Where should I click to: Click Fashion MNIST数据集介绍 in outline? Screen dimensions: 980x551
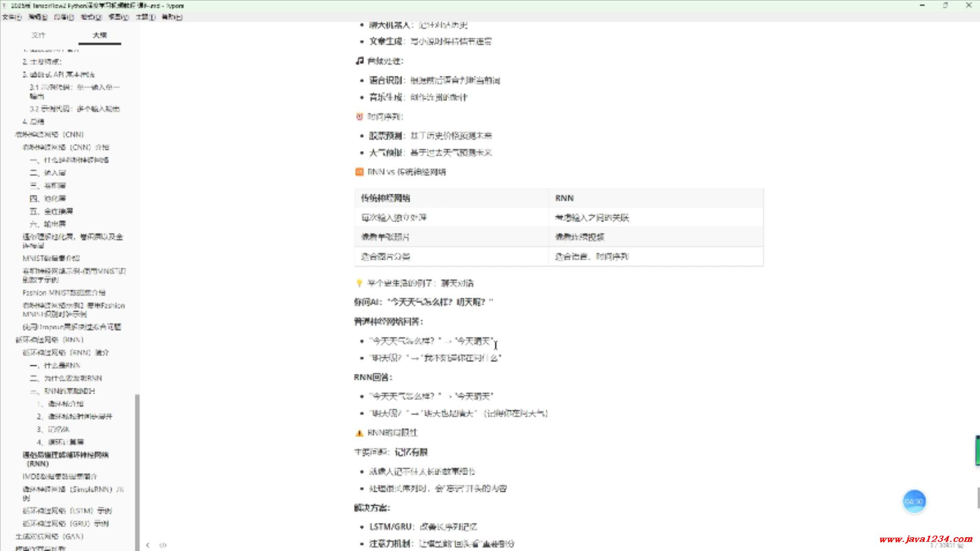(64, 293)
